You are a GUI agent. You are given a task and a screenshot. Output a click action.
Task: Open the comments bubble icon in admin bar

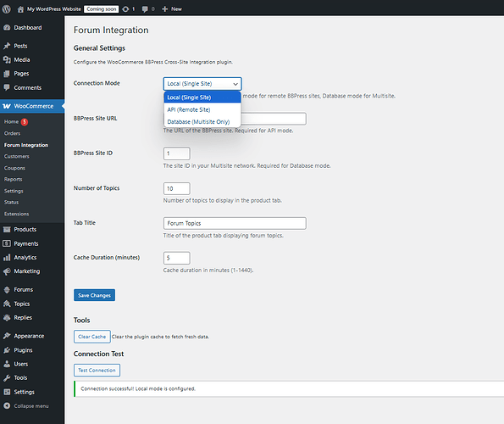[145, 9]
